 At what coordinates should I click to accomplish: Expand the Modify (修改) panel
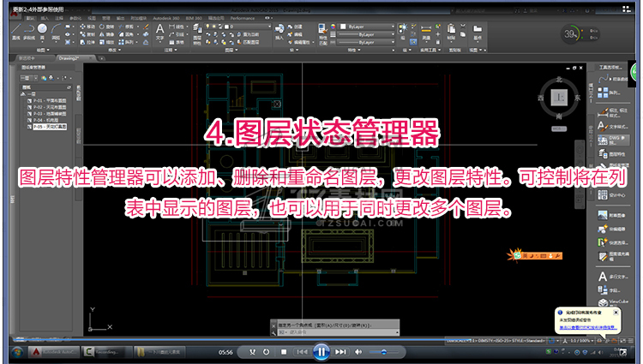(114, 50)
